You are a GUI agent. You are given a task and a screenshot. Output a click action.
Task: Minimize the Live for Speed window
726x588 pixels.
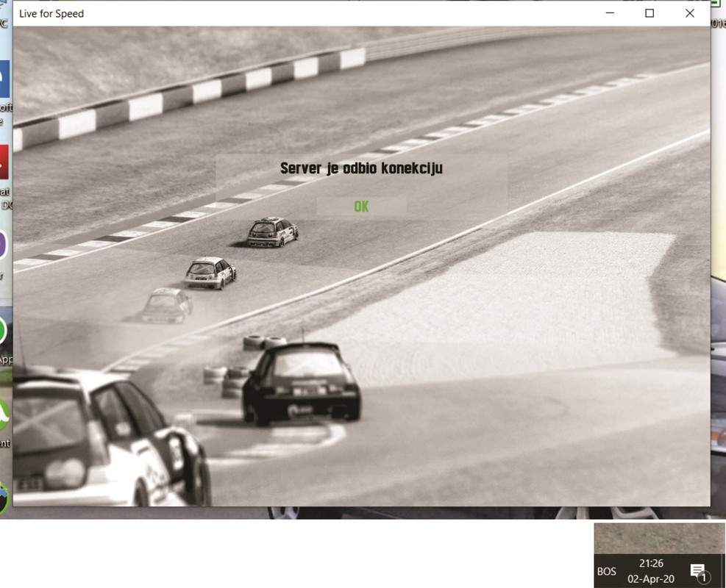(610, 13)
